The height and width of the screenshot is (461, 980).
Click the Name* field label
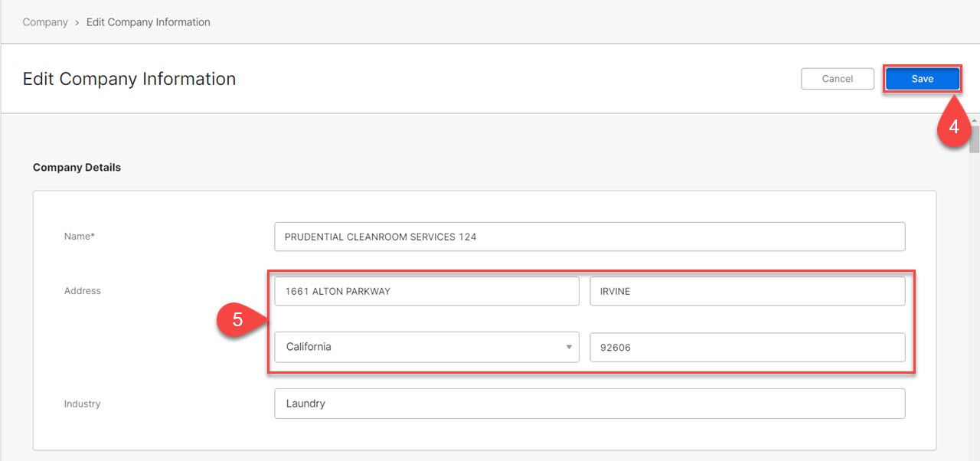pos(80,237)
